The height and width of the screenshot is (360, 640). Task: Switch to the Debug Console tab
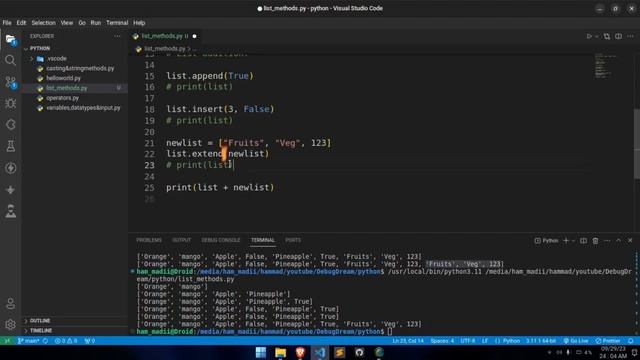221,240
